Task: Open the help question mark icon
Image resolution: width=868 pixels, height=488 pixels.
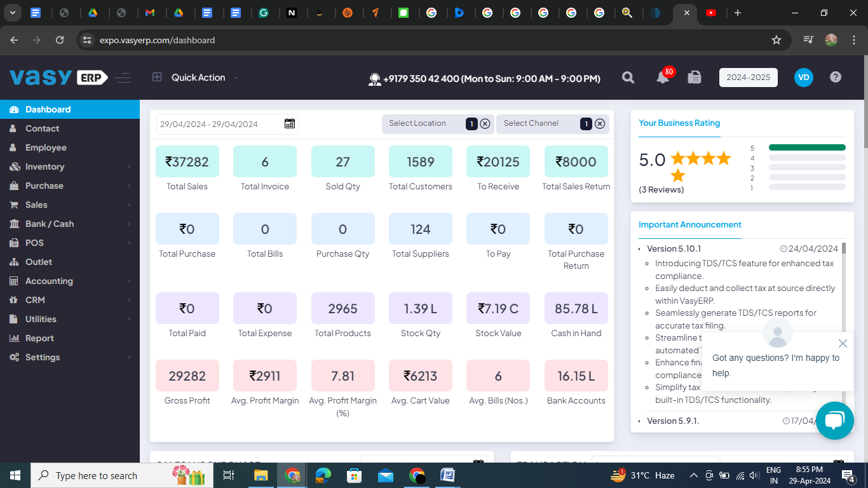Action: 836,77
